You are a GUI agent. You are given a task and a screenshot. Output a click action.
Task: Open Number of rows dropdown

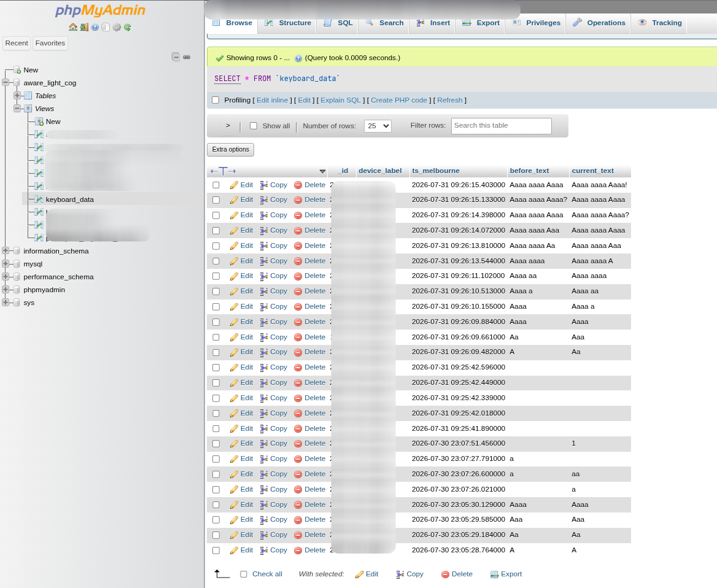pos(378,126)
